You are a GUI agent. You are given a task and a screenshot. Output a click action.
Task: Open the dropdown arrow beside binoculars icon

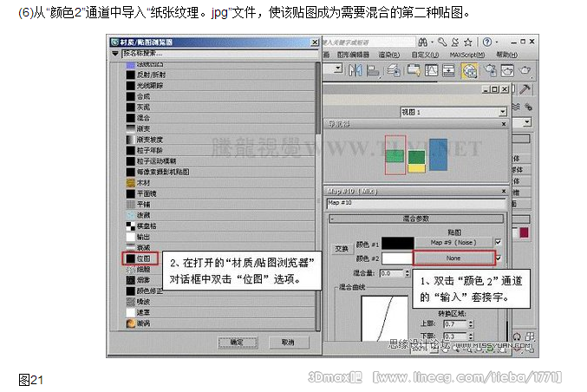432,42
